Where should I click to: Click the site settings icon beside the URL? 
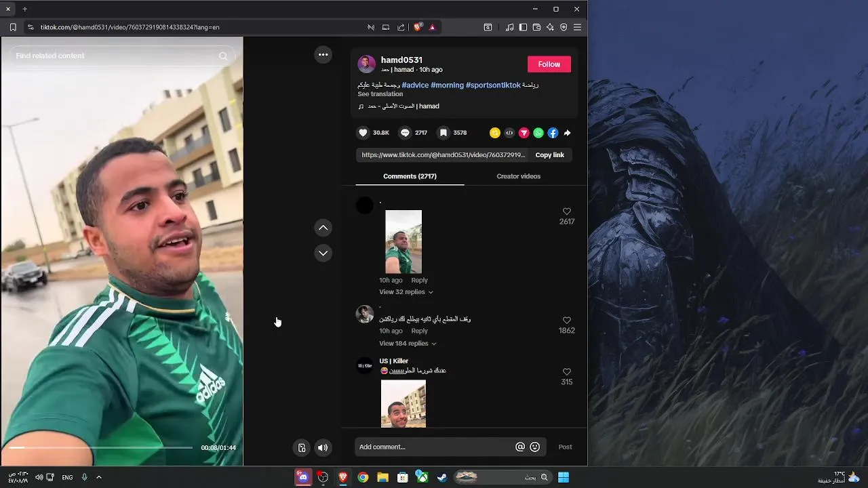tap(30, 27)
